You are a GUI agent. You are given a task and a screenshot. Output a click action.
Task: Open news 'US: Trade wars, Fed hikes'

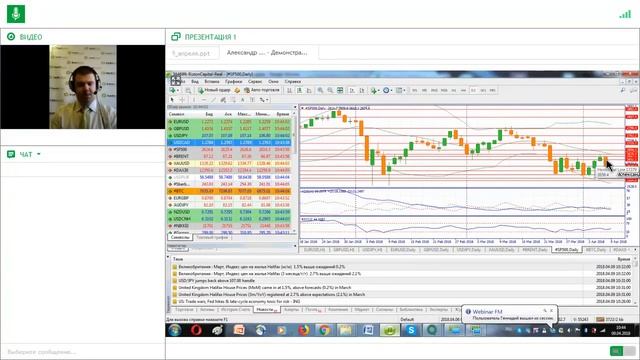239,302
